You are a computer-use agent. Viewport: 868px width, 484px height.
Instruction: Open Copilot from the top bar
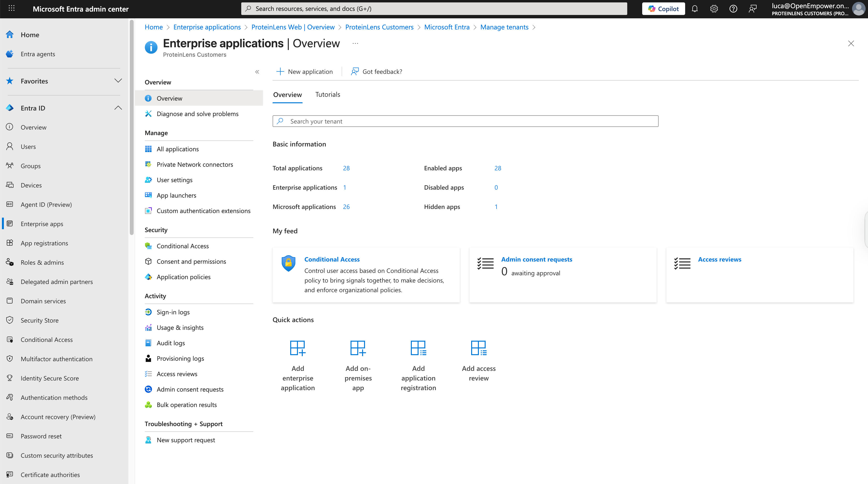(x=663, y=8)
